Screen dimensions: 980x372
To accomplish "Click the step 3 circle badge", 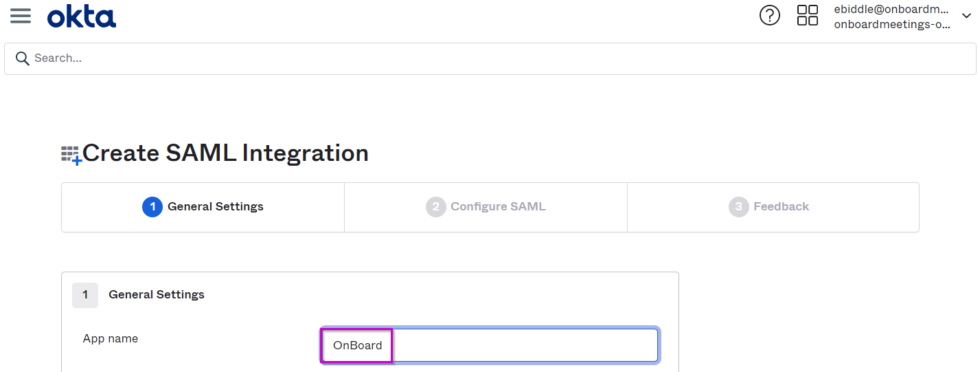I will [x=739, y=206].
